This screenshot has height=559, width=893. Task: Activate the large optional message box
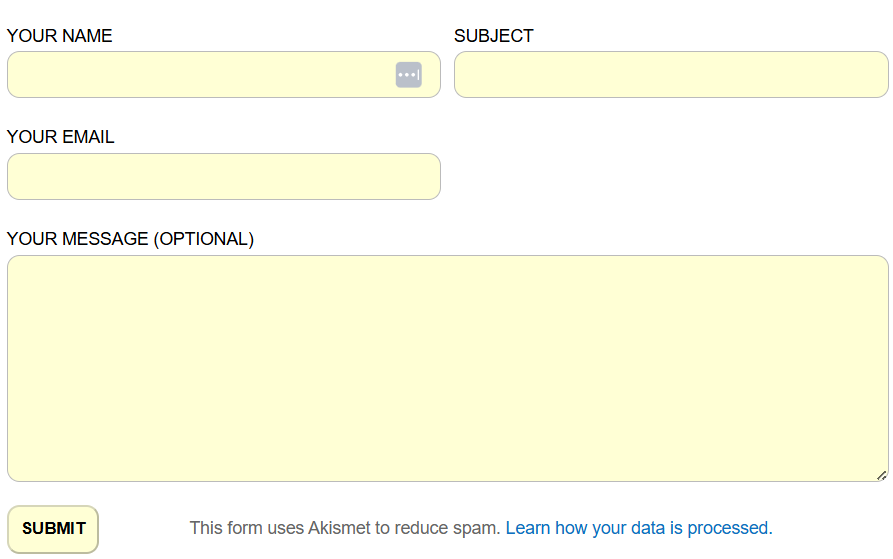coord(447,368)
